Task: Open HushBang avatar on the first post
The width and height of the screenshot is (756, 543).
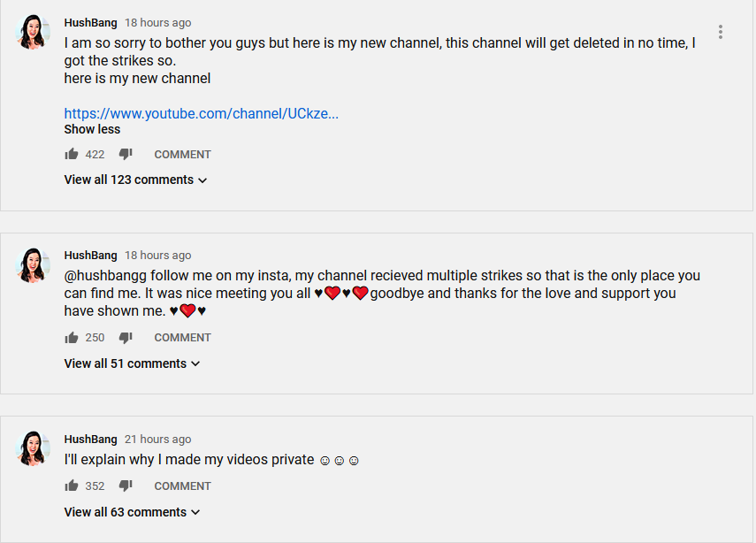Action: click(x=33, y=32)
